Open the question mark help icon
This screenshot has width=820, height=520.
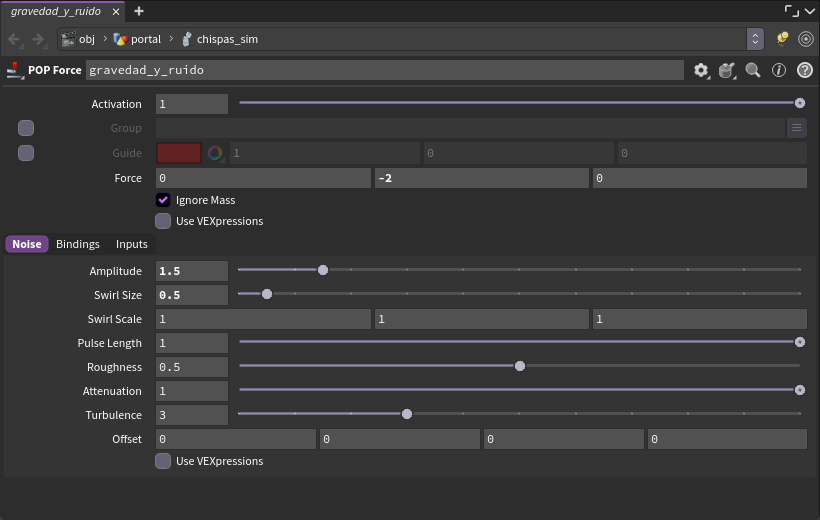point(804,70)
